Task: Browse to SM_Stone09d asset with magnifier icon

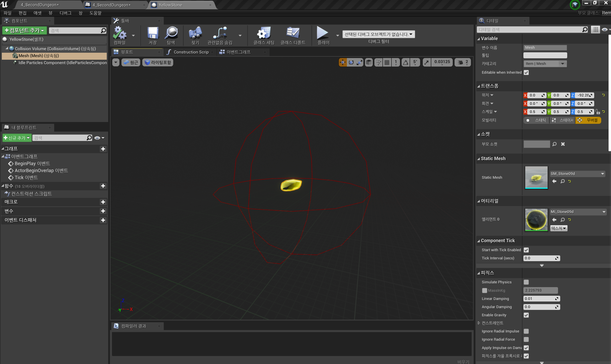Action: click(562, 181)
